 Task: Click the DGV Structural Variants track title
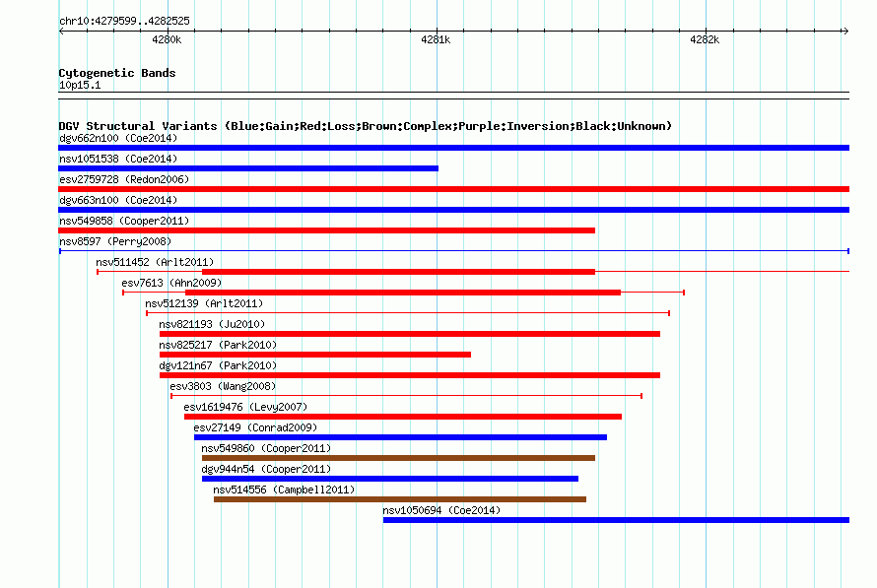[x=366, y=126]
